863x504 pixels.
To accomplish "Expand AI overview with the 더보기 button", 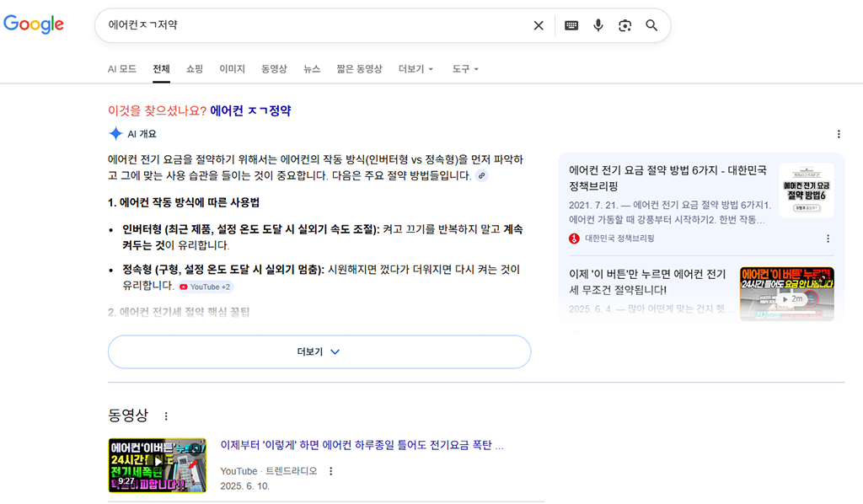I will click(x=319, y=351).
